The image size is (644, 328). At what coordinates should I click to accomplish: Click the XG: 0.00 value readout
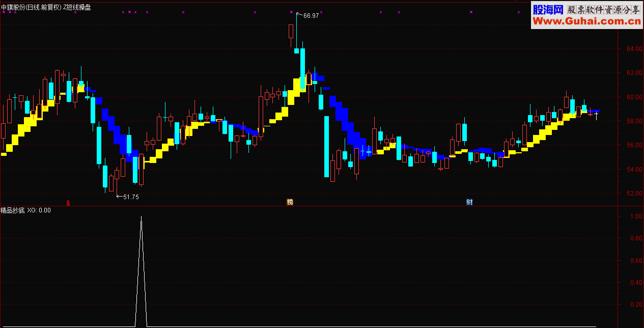(39, 210)
